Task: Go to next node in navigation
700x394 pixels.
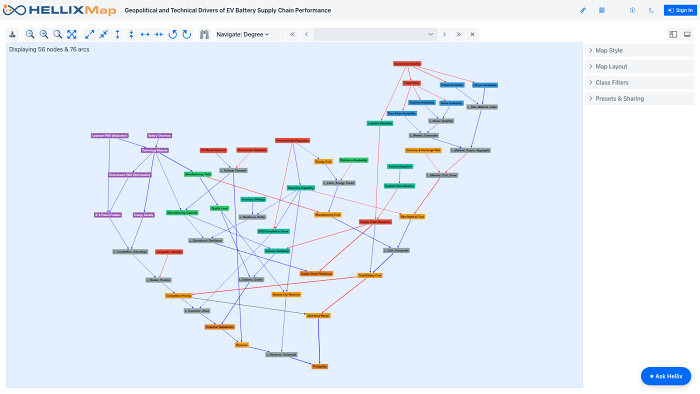Action: point(445,34)
